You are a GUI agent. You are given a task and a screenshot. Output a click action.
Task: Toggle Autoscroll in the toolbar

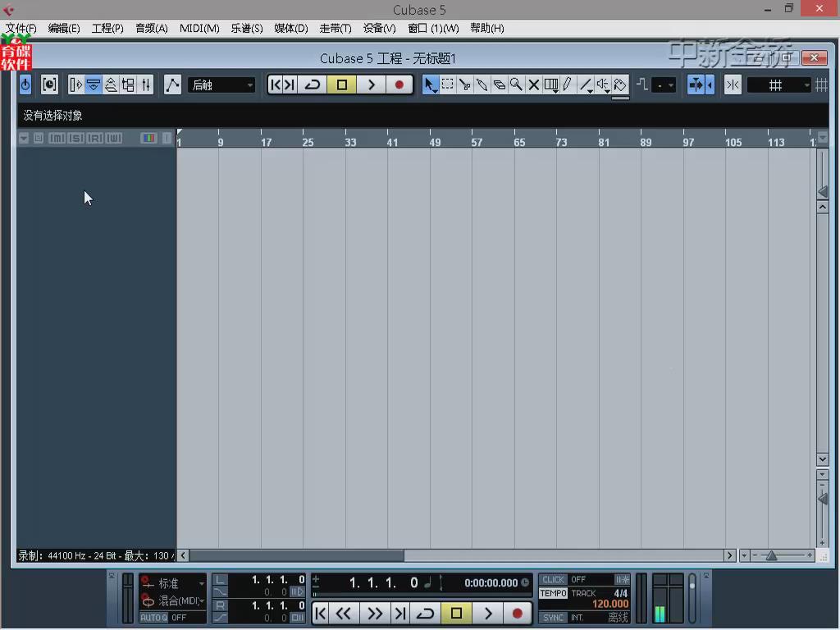click(x=696, y=84)
